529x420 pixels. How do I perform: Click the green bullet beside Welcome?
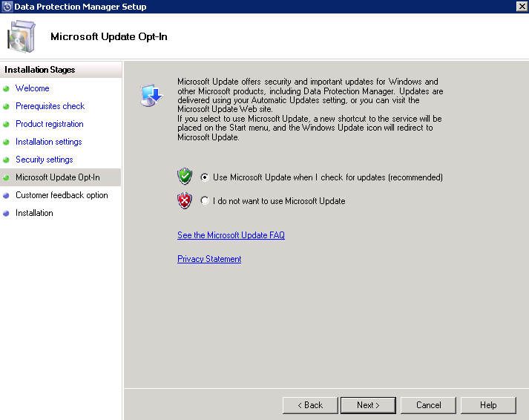tap(6, 88)
